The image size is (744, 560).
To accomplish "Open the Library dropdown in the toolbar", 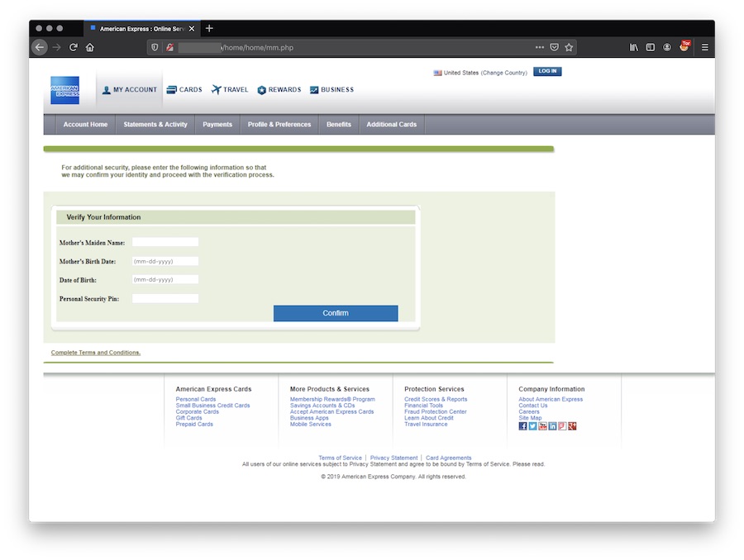I will tap(633, 48).
